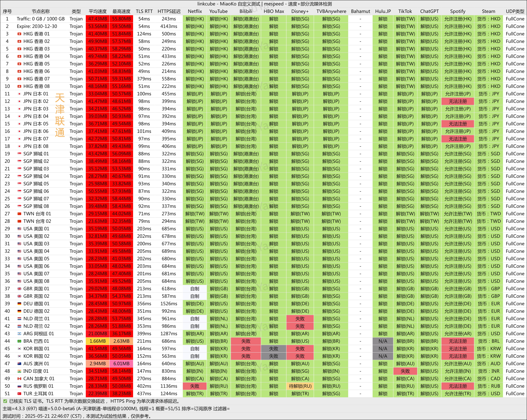This screenshot has height=420, width=527.
Task: Click the TikTok column header
Action: tap(405, 12)
